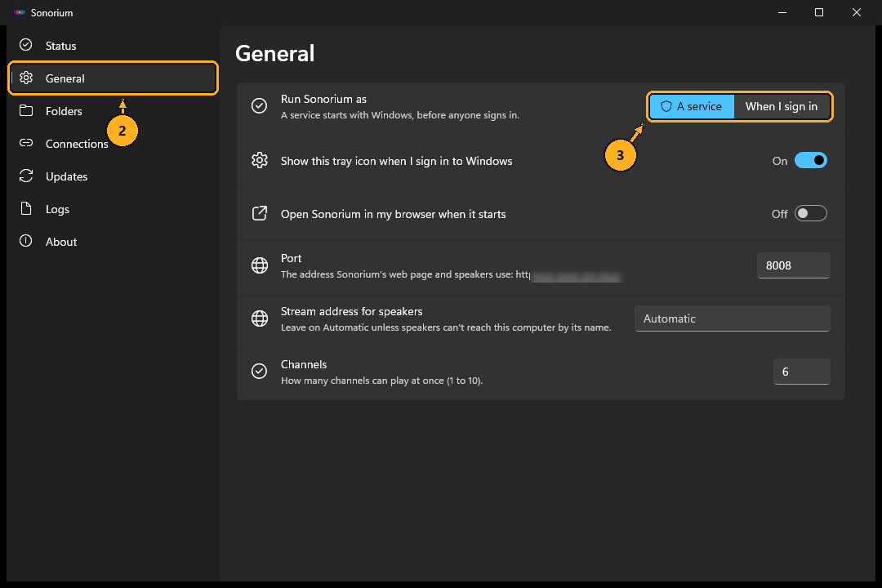Click the gear icon beside tray icon setting
The height and width of the screenshot is (588, 882).
260,160
